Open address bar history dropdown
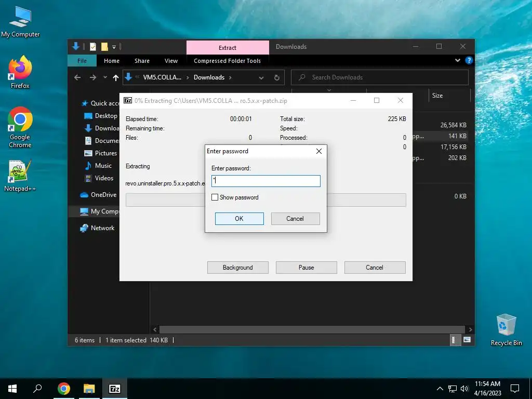Image resolution: width=532 pixels, height=399 pixels. tap(261, 78)
